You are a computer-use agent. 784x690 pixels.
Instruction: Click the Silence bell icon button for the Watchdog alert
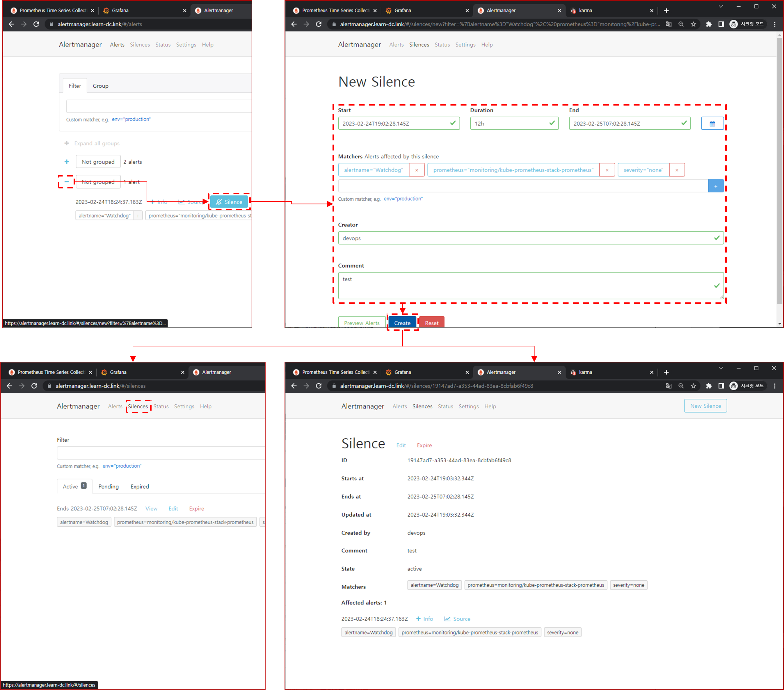click(x=229, y=202)
